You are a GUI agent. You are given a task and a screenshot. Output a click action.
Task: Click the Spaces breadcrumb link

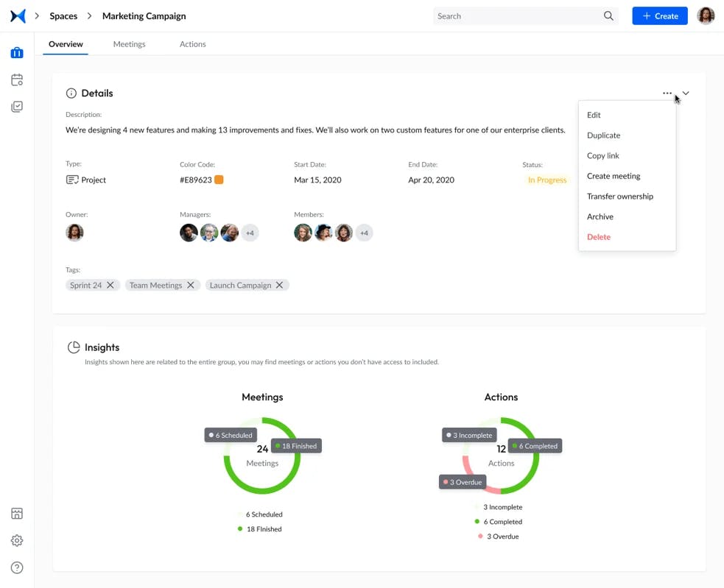point(63,16)
